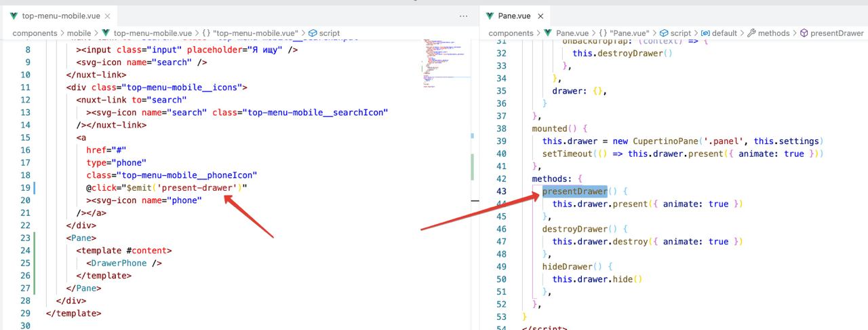
Task: Click this.drawer.hide() on line 50
Action: [597, 279]
